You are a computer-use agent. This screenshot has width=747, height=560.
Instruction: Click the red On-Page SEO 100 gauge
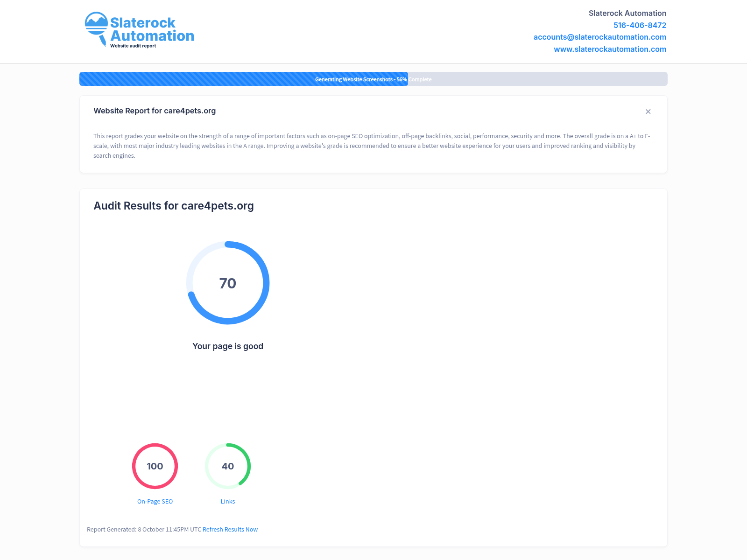click(155, 466)
